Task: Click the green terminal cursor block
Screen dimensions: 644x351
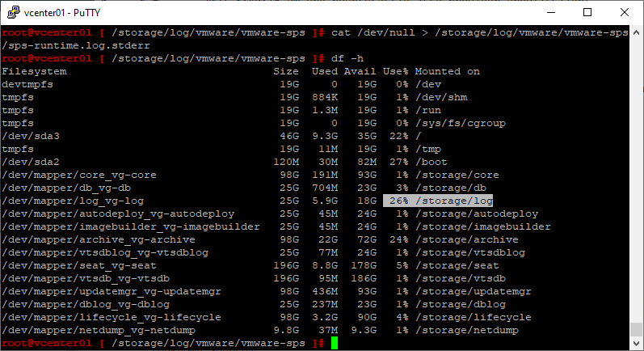Action: (335, 344)
